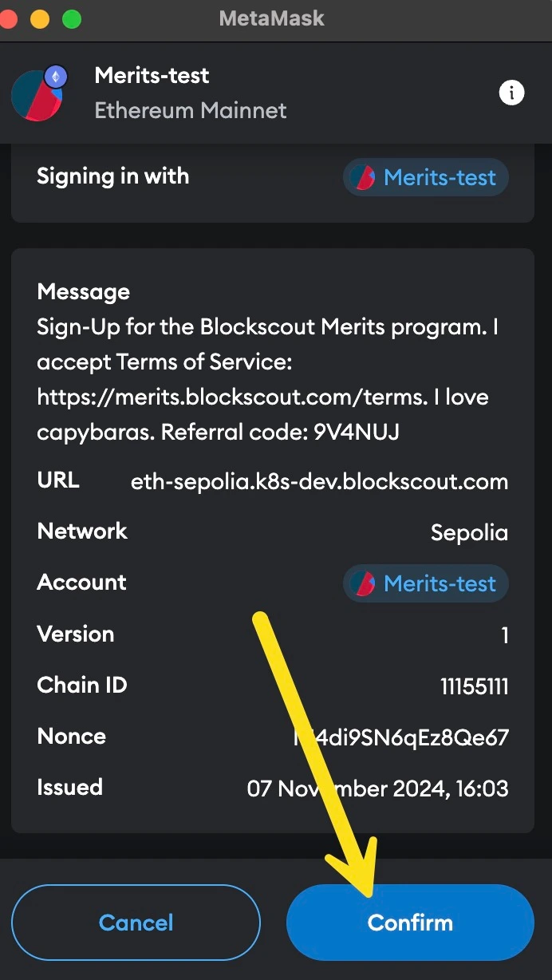Click the Ethereum Mainnet network label
Viewport: 552px width, 980px height.
tap(190, 110)
